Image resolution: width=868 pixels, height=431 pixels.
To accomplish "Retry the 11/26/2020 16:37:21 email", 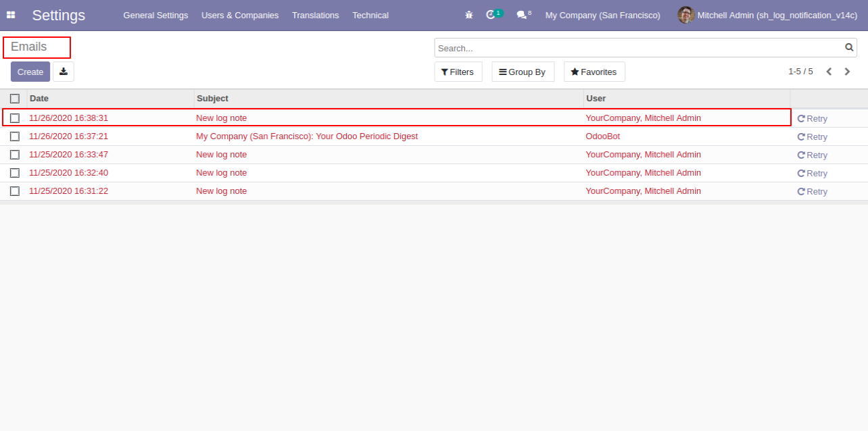I will coord(812,136).
